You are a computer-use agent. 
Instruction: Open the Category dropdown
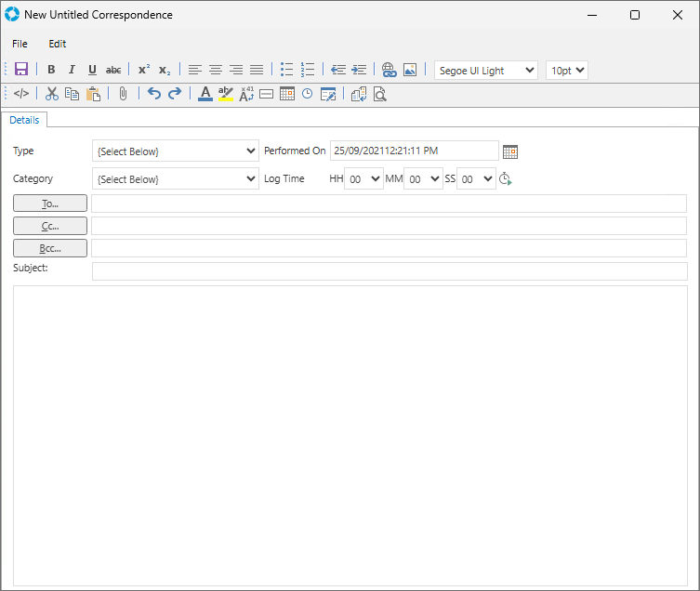tap(176, 179)
